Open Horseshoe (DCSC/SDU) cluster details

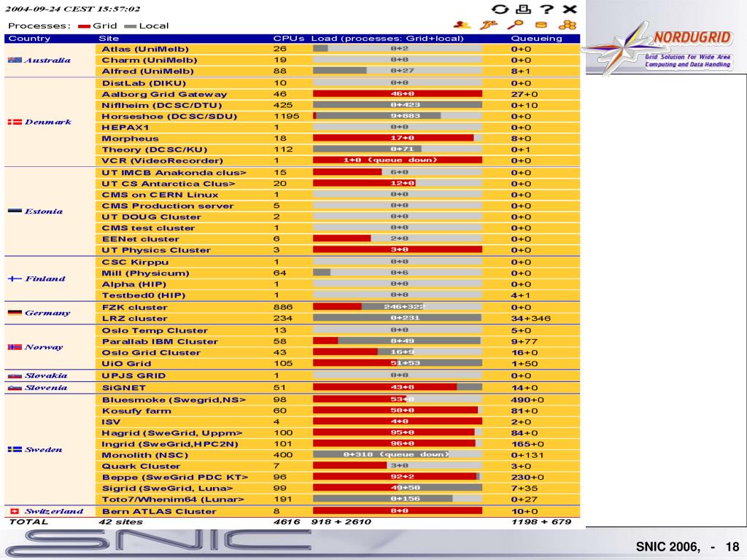click(x=169, y=116)
